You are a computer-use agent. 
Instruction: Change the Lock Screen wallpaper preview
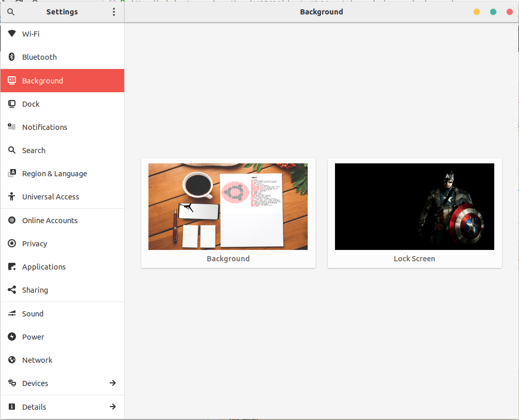414,207
